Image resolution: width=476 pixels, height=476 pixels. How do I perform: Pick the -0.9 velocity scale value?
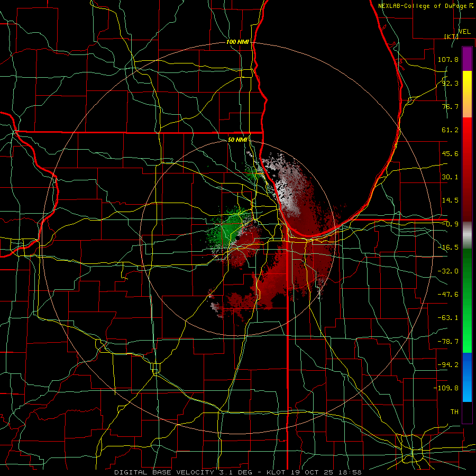[x=450, y=224]
